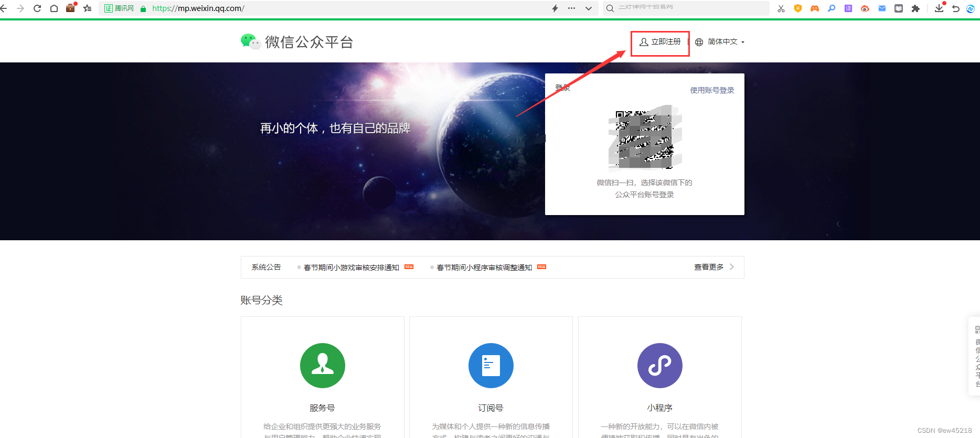980x438 pixels.
Task: Select the 服务号 title text
Action: (322, 408)
